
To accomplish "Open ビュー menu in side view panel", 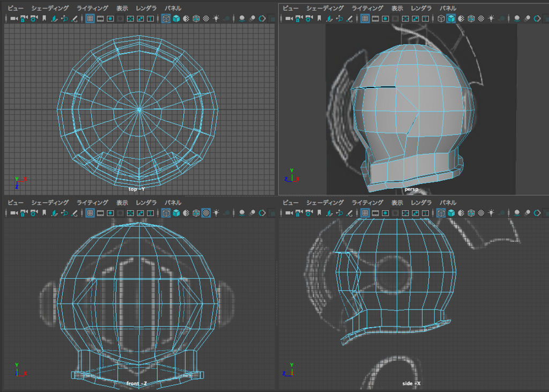I will [x=290, y=203].
